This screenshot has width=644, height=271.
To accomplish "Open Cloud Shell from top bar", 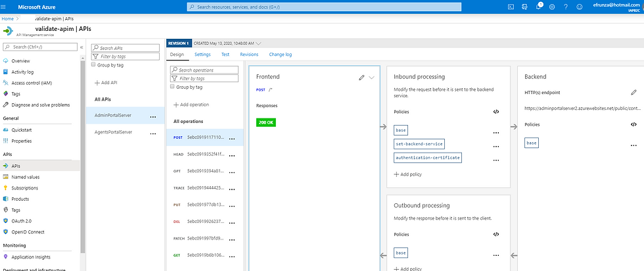I will pos(511,7).
